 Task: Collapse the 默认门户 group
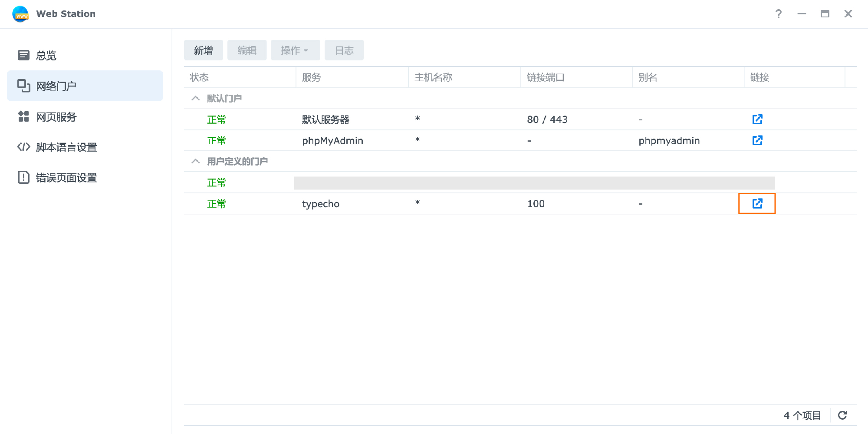click(x=195, y=98)
